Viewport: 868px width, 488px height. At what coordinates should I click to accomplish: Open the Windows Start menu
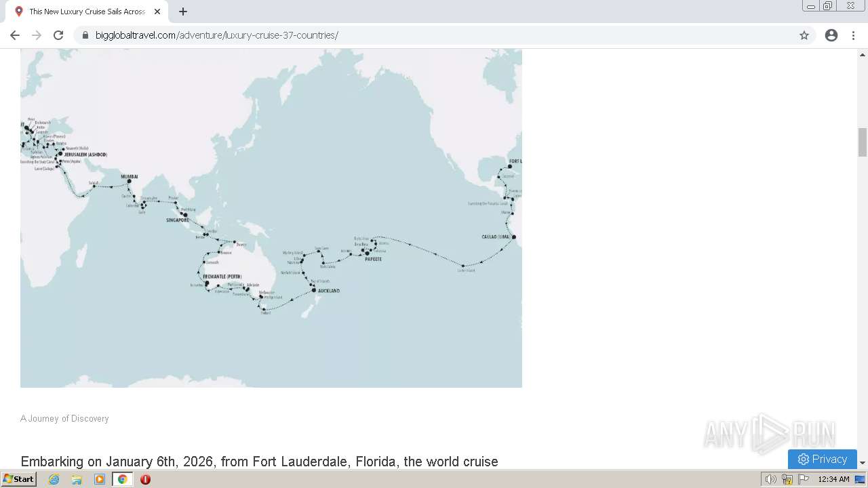coord(18,479)
